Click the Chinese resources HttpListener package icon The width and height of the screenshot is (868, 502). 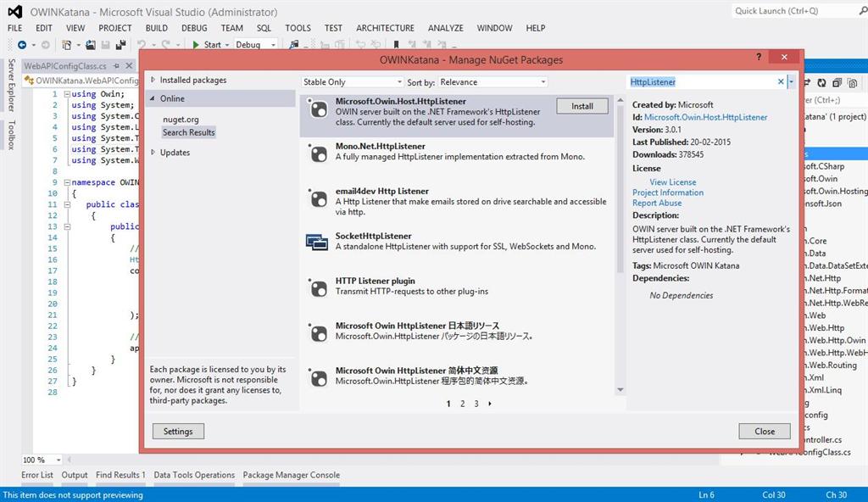(x=319, y=378)
